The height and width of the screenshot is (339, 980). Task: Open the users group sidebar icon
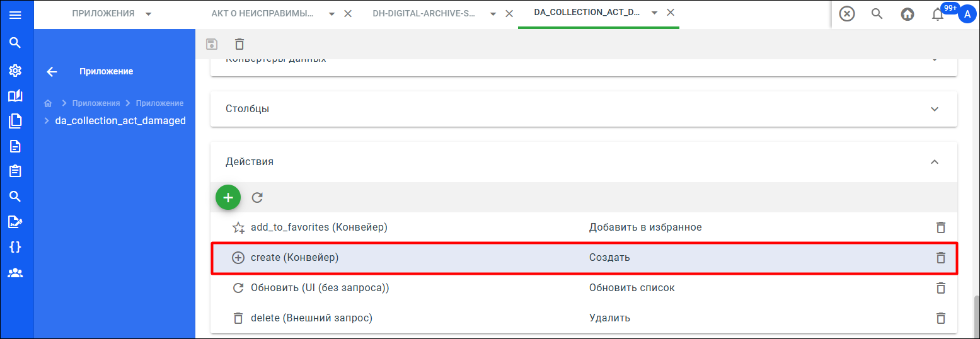click(15, 273)
